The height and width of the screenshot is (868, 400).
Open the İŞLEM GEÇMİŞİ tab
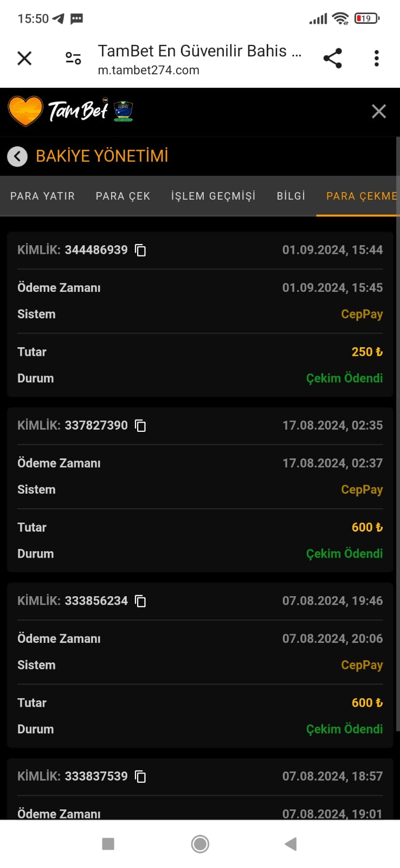[x=213, y=196]
